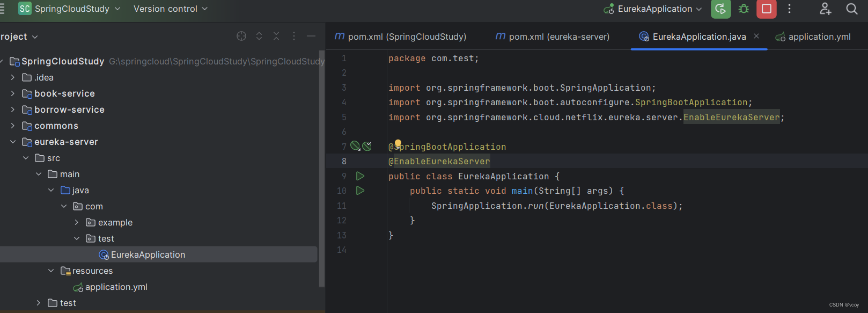The width and height of the screenshot is (868, 313).
Task: Collapse the src folder
Action: tap(26, 158)
